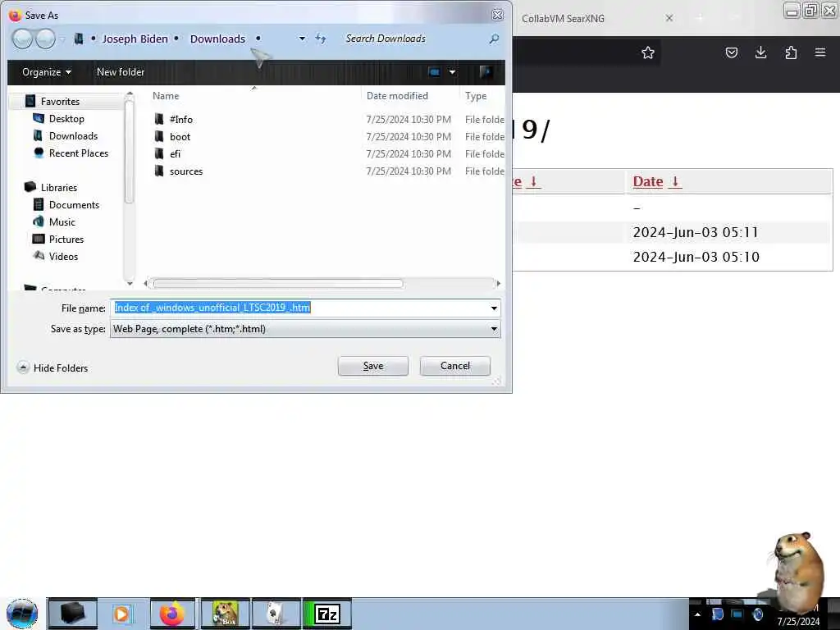
Task: Open the Save as type combo box
Action: (305, 329)
